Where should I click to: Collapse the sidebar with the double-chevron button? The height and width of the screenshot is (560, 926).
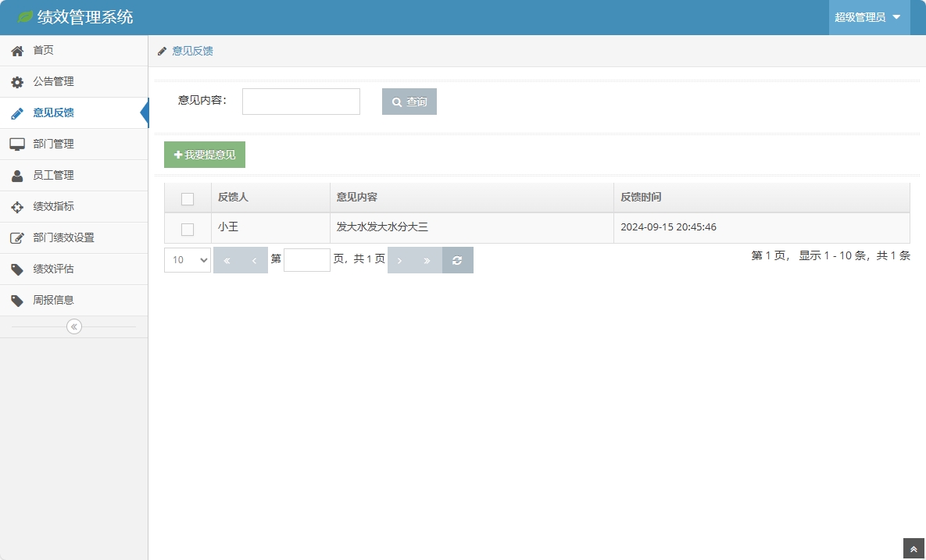click(74, 326)
